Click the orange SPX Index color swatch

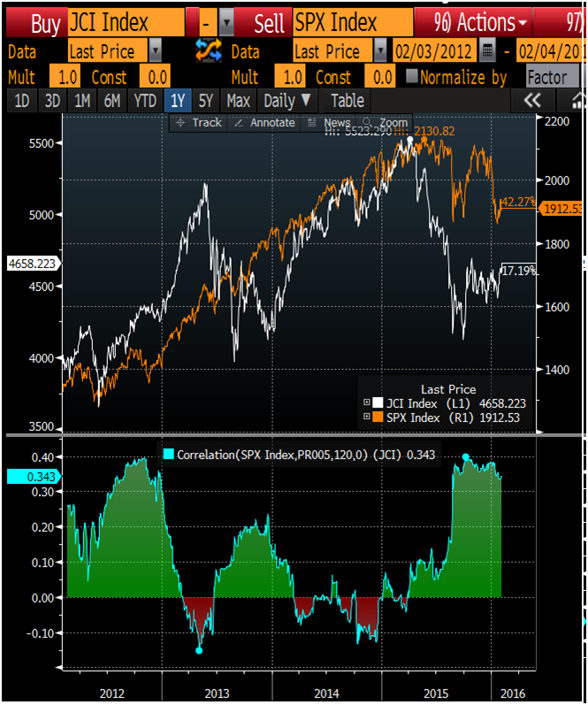[378, 417]
